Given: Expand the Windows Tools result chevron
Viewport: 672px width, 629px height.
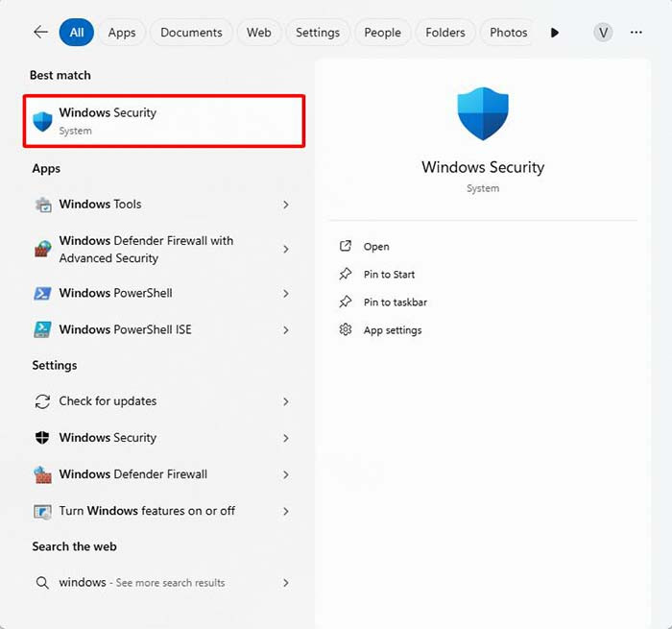Looking at the screenshot, I should (286, 205).
